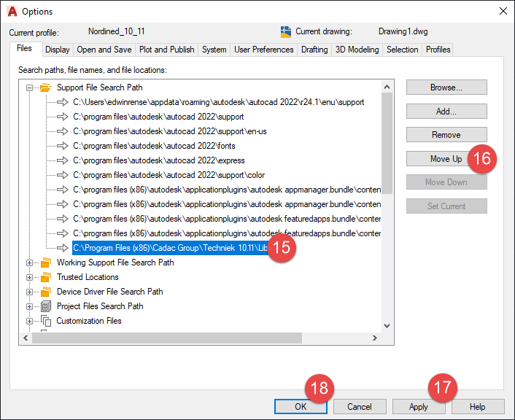Click the arrow icon of the Cadac Group Techniek path

coord(63,248)
